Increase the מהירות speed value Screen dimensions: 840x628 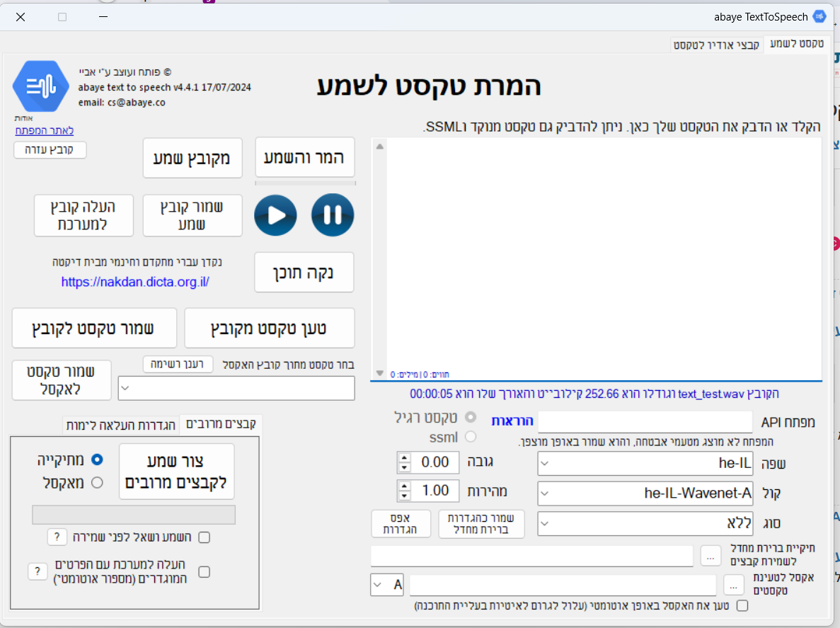tap(405, 486)
